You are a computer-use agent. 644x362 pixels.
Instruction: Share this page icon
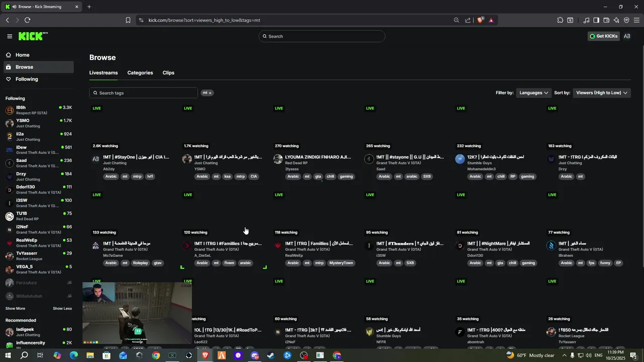[468, 20]
